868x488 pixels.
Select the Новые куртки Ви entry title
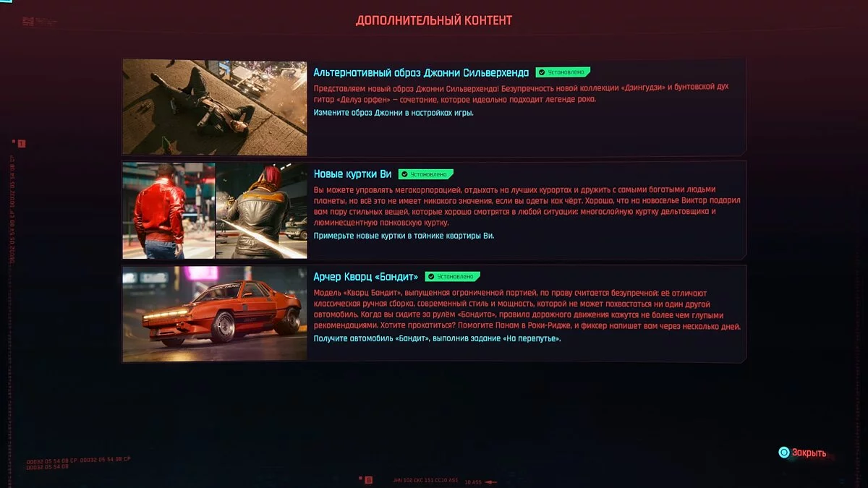pyautogui.click(x=352, y=174)
